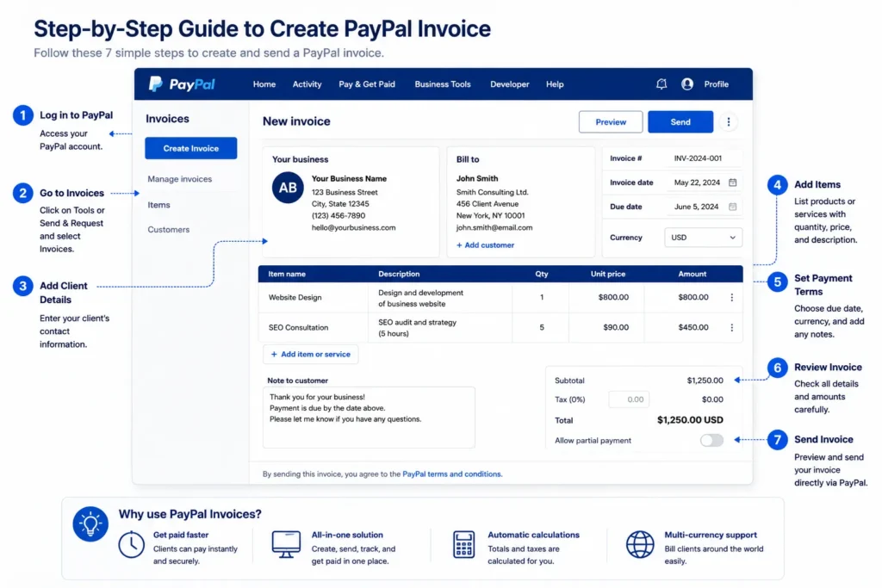Image resolution: width=882 pixels, height=588 pixels.
Task: Open the Home menu
Action: click(264, 84)
